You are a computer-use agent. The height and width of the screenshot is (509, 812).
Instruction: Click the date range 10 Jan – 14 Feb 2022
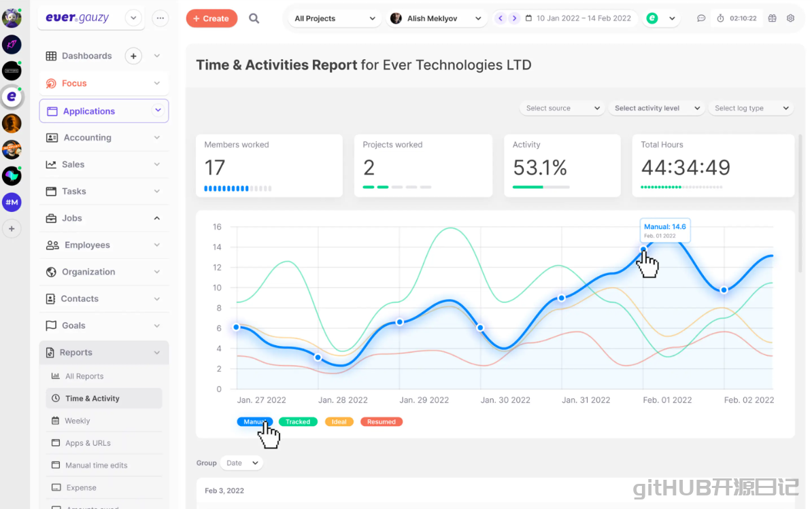(583, 18)
